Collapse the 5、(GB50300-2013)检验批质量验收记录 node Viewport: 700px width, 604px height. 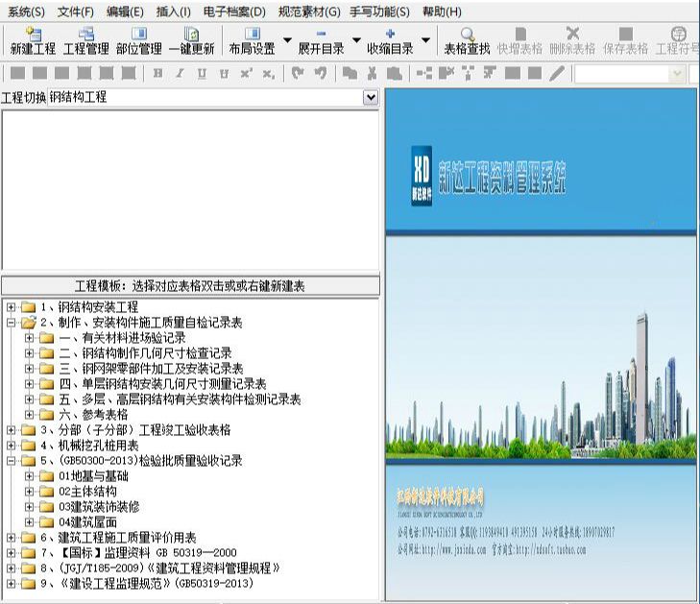point(11,461)
